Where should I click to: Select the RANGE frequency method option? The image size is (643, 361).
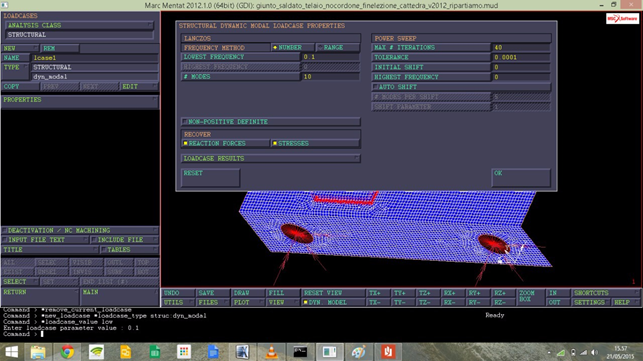[338, 48]
